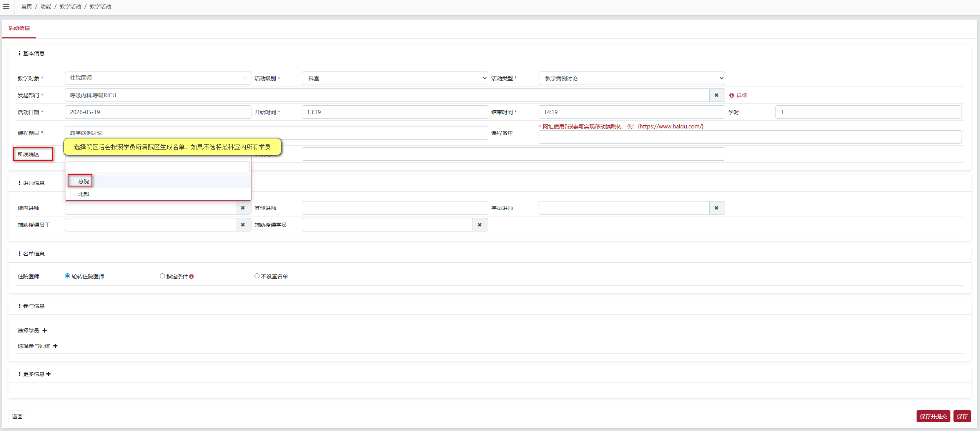Focus the 所属院区 search box
Screen dimensions: 980x431
click(x=158, y=168)
